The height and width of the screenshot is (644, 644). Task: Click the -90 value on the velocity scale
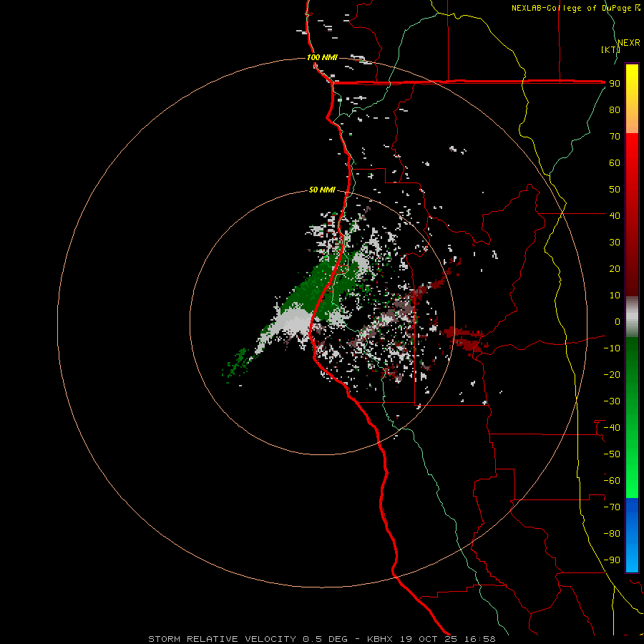(612, 560)
